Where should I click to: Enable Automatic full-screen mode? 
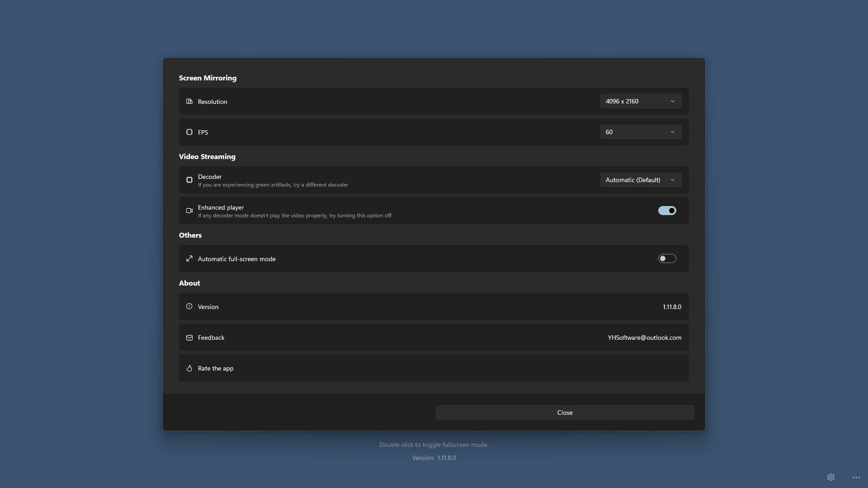667,258
